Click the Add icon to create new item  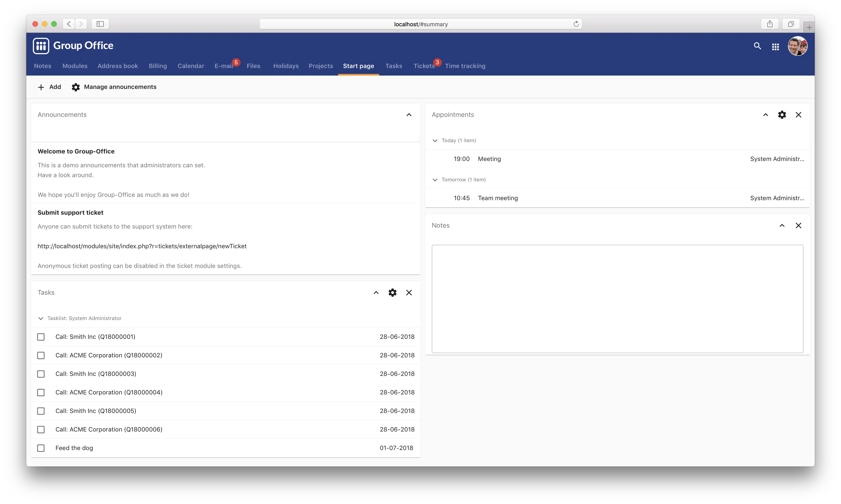pyautogui.click(x=41, y=86)
